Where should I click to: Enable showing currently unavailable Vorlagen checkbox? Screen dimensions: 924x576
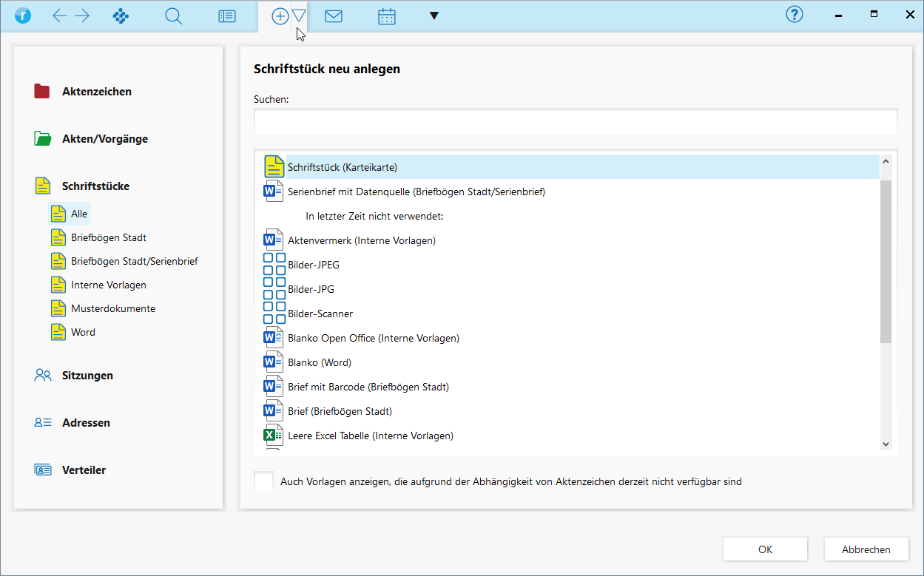pyautogui.click(x=264, y=481)
